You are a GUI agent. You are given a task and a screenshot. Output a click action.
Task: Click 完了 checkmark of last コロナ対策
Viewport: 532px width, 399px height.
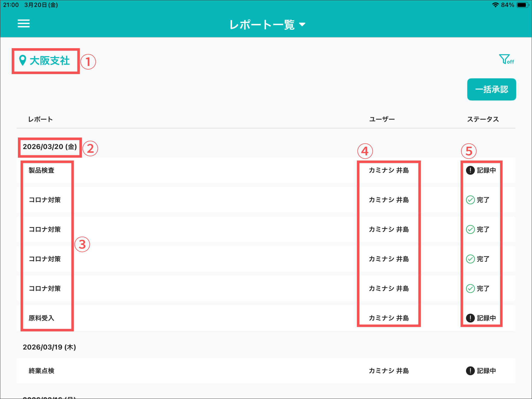tap(470, 289)
